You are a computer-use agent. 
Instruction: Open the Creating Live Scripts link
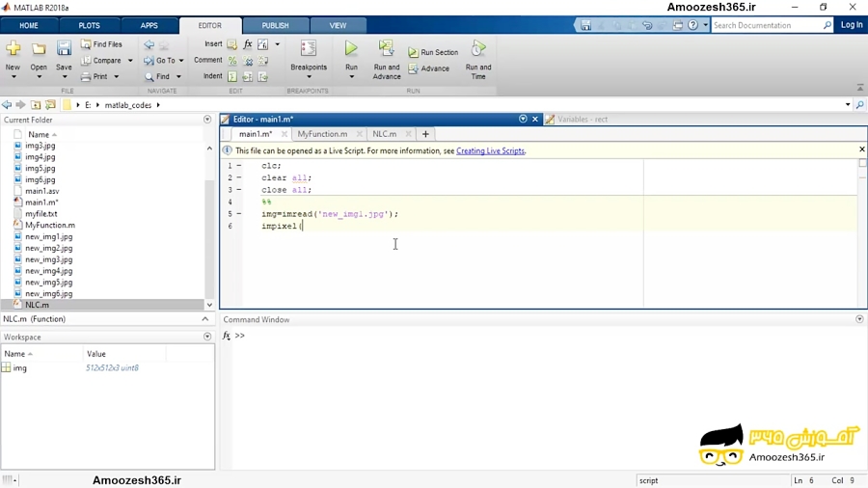(490, 151)
